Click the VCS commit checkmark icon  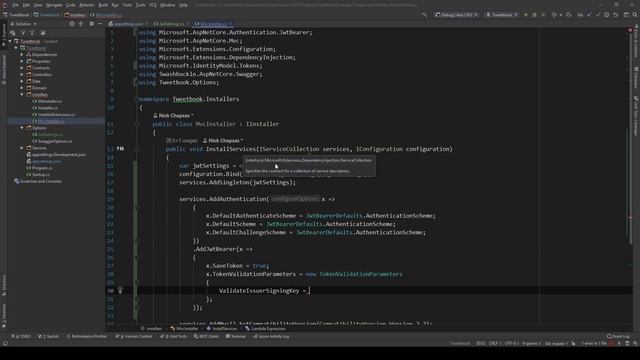point(598,15)
